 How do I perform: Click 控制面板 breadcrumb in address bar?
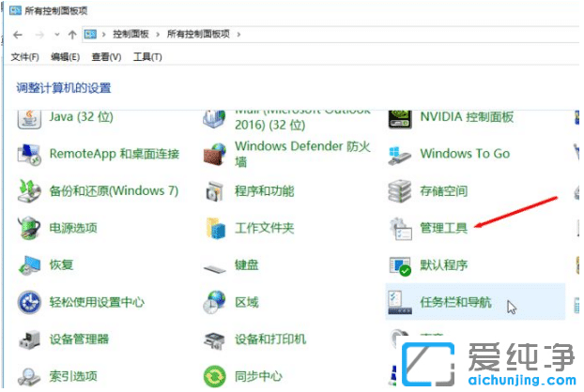(x=131, y=34)
